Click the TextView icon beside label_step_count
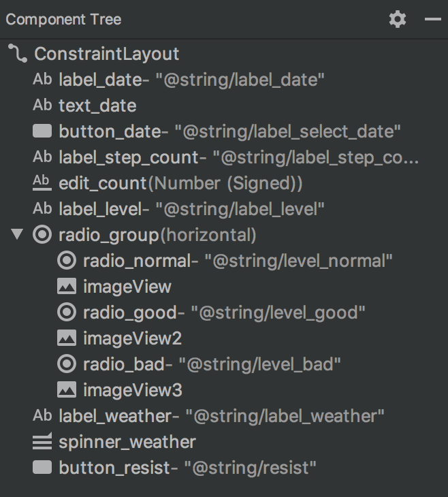The height and width of the screenshot is (497, 448). click(42, 157)
